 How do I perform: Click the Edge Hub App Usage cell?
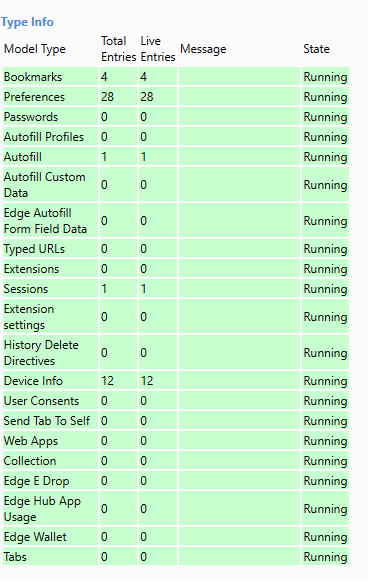coord(50,508)
